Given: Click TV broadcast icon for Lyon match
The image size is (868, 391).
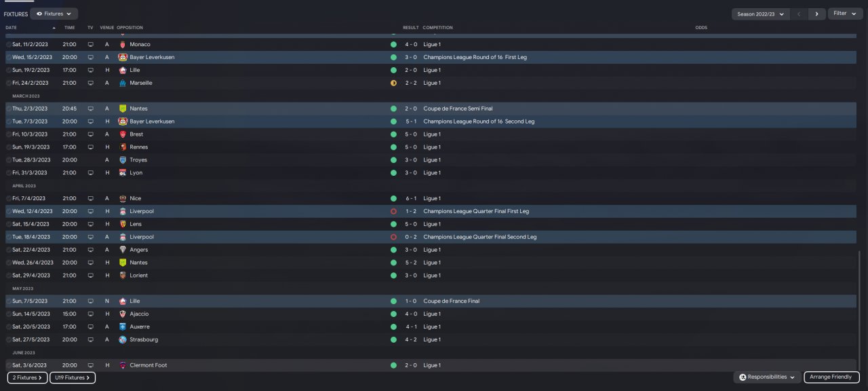Looking at the screenshot, I should coord(90,173).
